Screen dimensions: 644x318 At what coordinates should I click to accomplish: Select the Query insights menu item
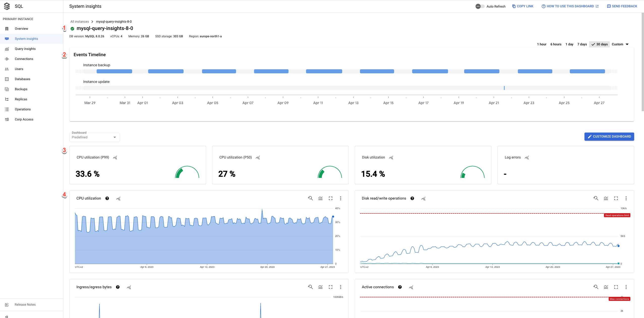click(25, 48)
